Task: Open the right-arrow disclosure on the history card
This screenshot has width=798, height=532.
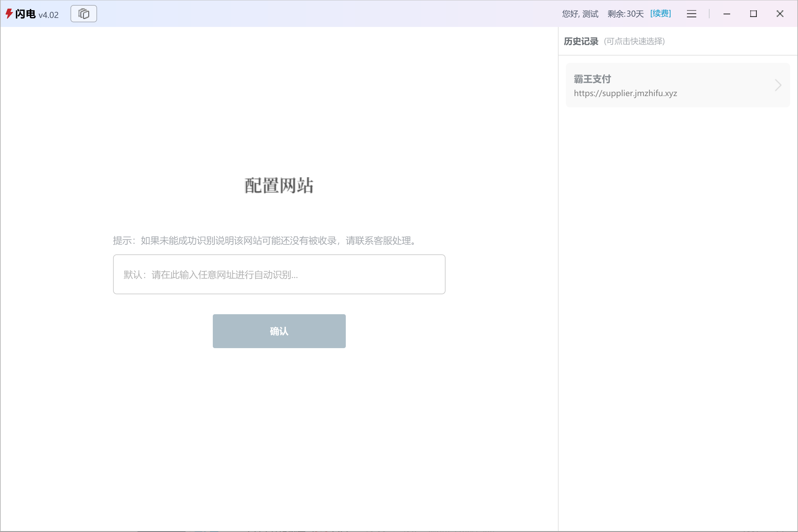Action: (777, 85)
